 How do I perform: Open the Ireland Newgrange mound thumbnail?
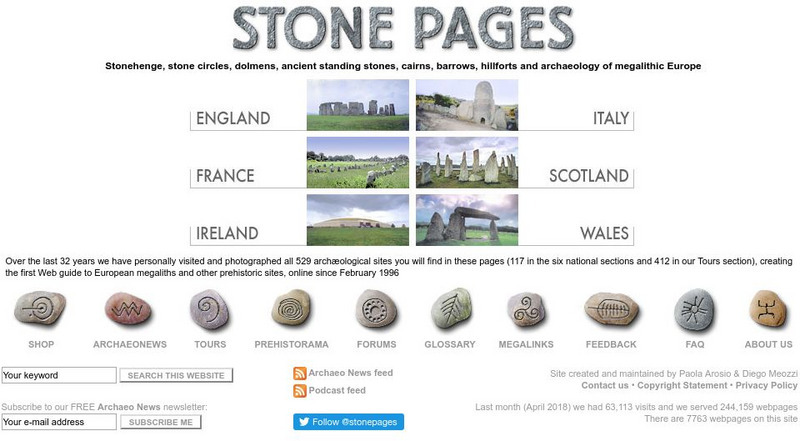tap(358, 220)
